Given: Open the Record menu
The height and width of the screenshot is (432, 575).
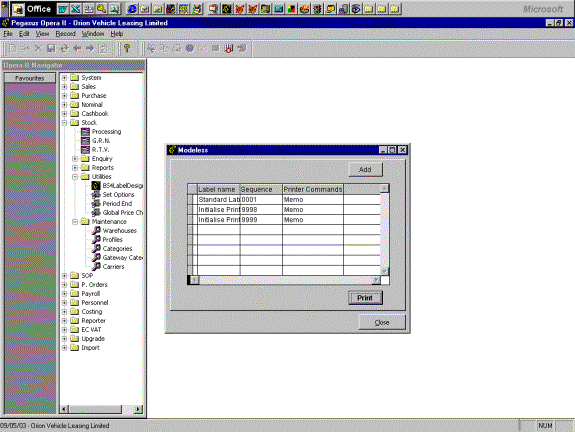Looking at the screenshot, I should 66,34.
